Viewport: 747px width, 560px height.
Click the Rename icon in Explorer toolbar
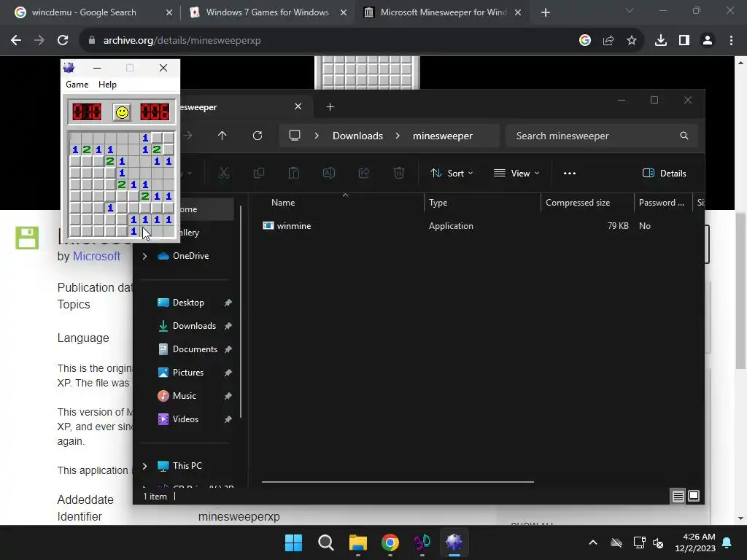[x=329, y=174]
